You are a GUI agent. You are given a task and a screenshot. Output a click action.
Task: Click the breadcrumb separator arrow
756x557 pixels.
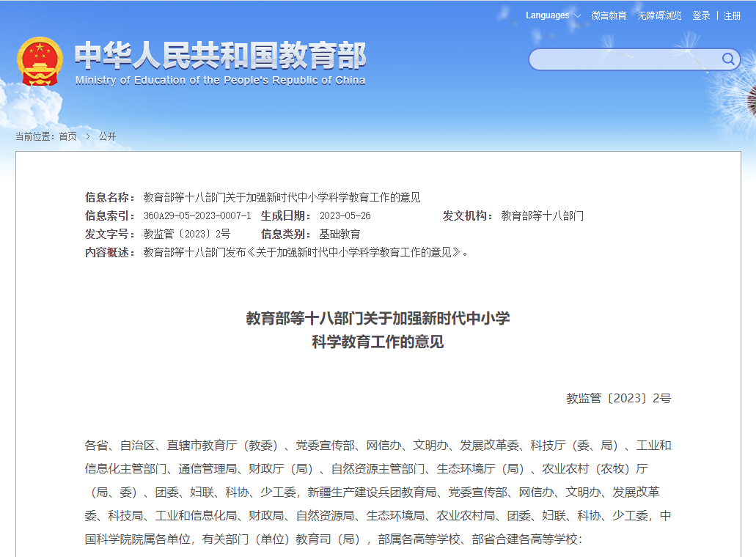click(x=88, y=136)
